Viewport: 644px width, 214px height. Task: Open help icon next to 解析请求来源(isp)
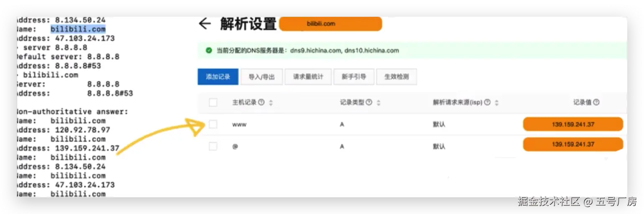pos(487,102)
